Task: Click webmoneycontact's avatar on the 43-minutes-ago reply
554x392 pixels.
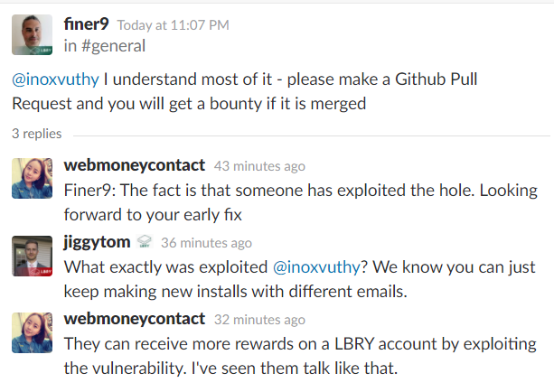Action: point(30,177)
